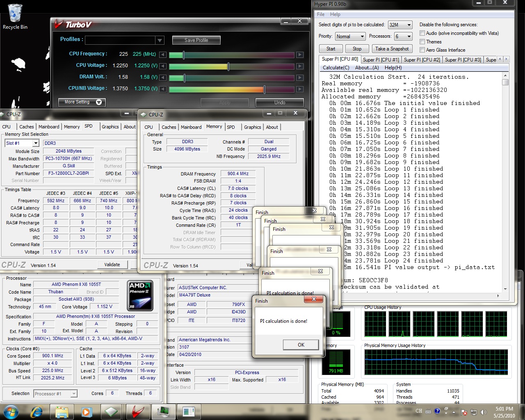The height and width of the screenshot is (420, 525).
Task: Open the Recycle Bin desktop icon
Action: [15, 17]
